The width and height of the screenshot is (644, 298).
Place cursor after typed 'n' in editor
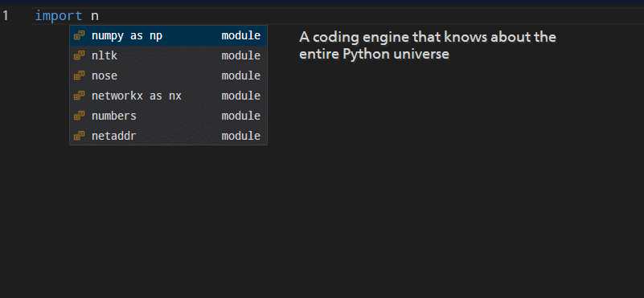tap(99, 16)
